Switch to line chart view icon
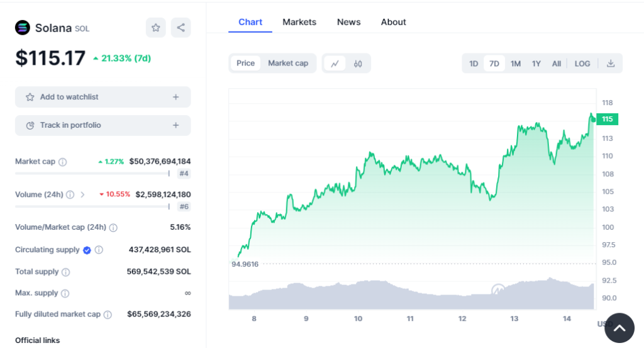The height and width of the screenshot is (348, 644). click(x=335, y=63)
